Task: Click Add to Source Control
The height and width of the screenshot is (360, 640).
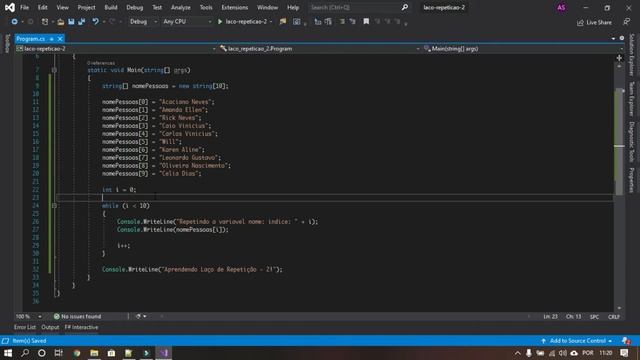Action: (578, 341)
